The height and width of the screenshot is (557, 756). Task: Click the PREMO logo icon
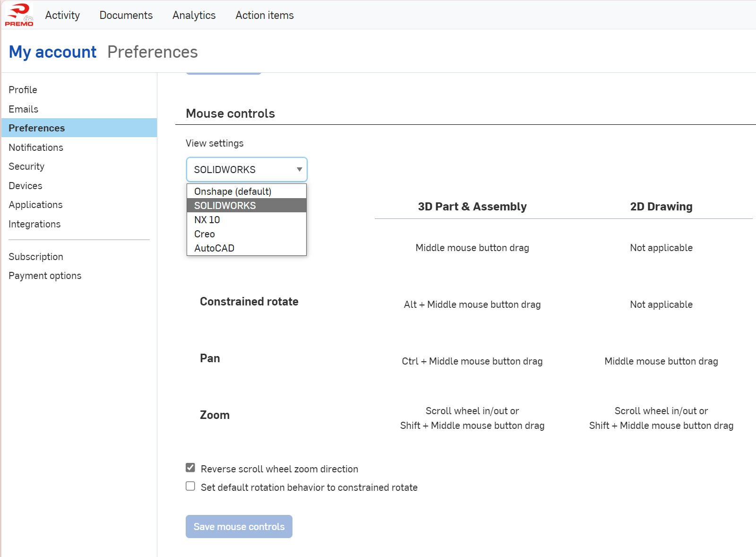(x=19, y=15)
